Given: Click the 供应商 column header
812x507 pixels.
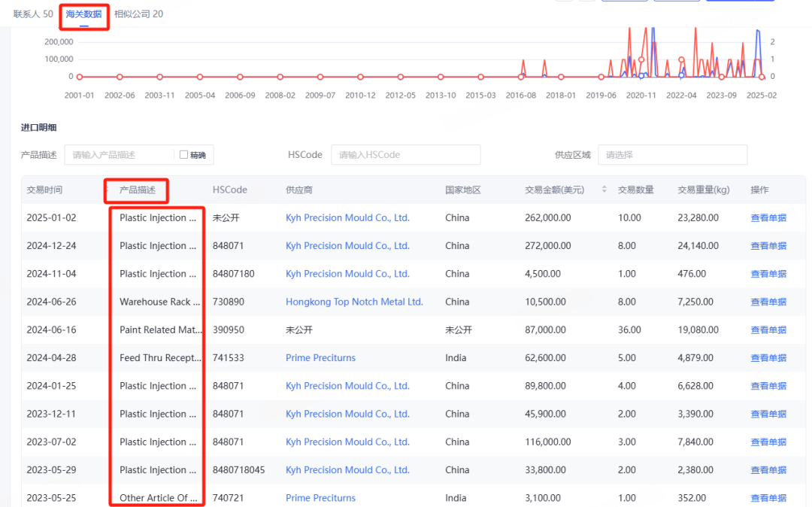Looking at the screenshot, I should (298, 190).
